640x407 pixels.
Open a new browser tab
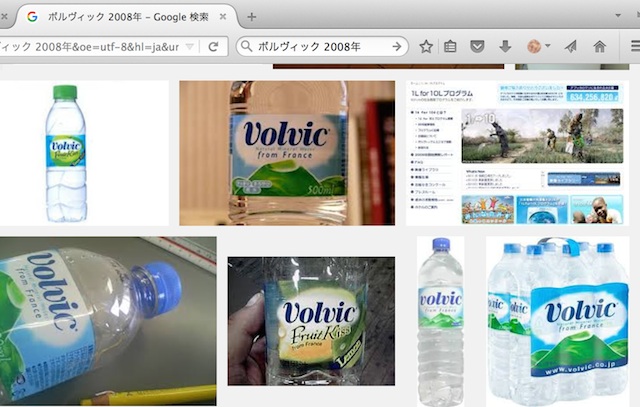(x=252, y=17)
